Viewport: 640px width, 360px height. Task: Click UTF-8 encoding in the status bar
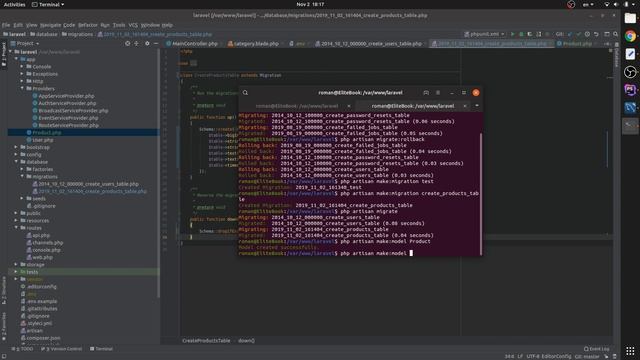click(x=533, y=356)
